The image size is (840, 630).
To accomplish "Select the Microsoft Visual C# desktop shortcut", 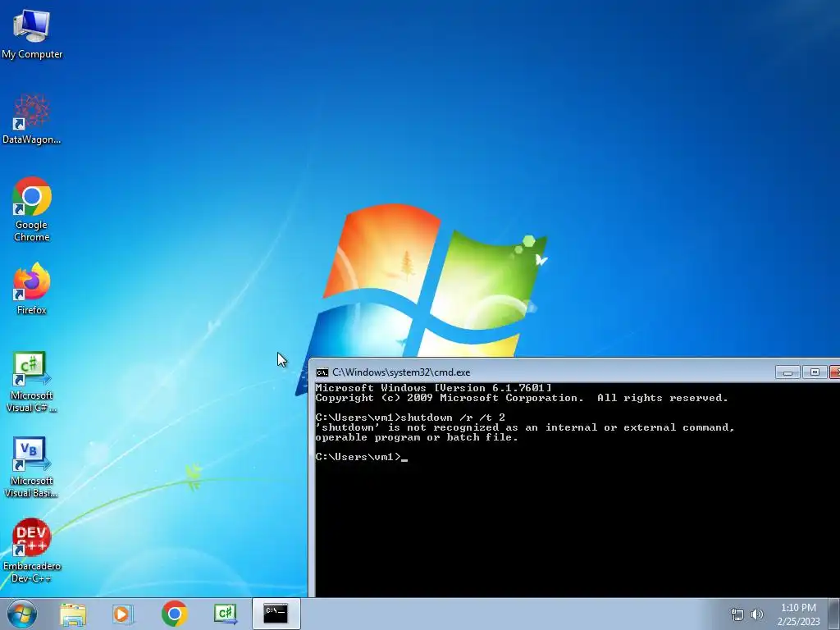I will (32, 382).
